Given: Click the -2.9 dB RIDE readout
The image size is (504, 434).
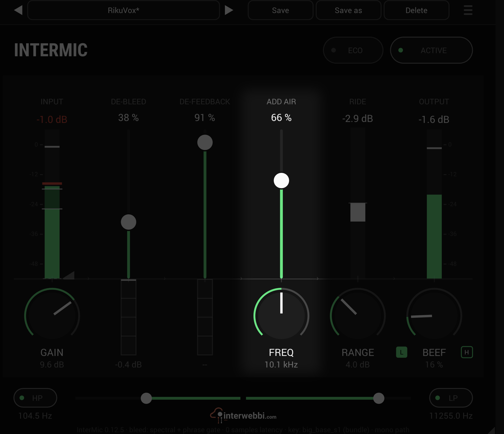Looking at the screenshot, I should click(x=358, y=118).
